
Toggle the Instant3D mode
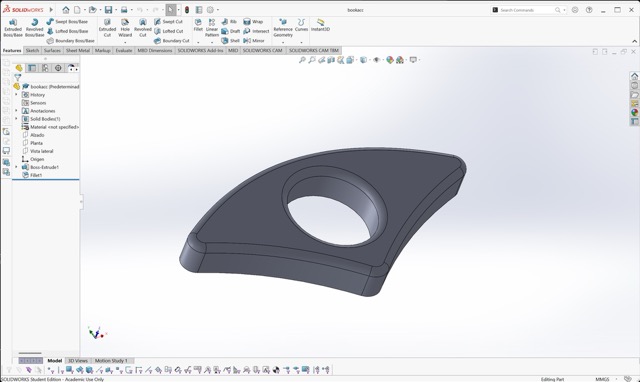click(320, 25)
